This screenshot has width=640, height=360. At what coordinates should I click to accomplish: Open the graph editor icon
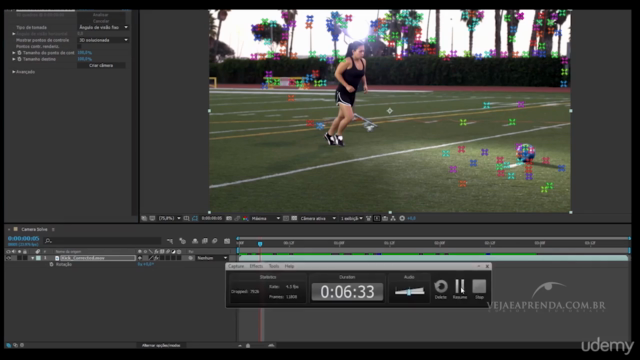click(x=227, y=241)
